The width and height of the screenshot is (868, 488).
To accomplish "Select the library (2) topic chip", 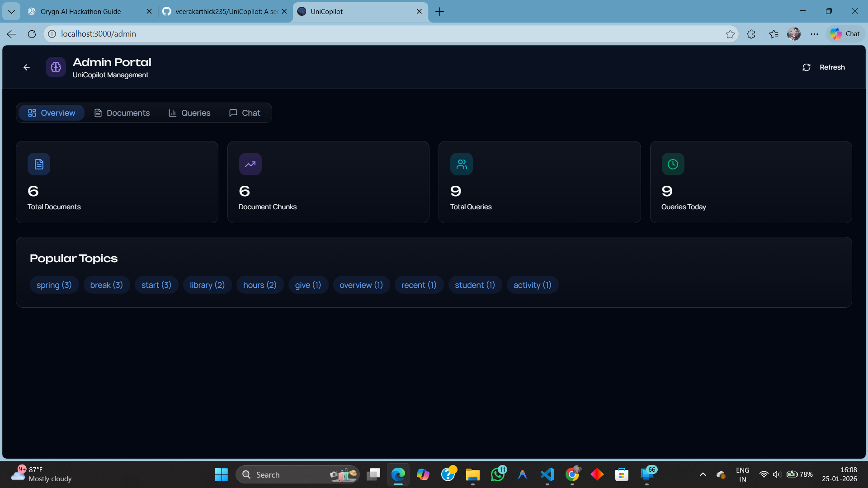I will click(x=207, y=285).
